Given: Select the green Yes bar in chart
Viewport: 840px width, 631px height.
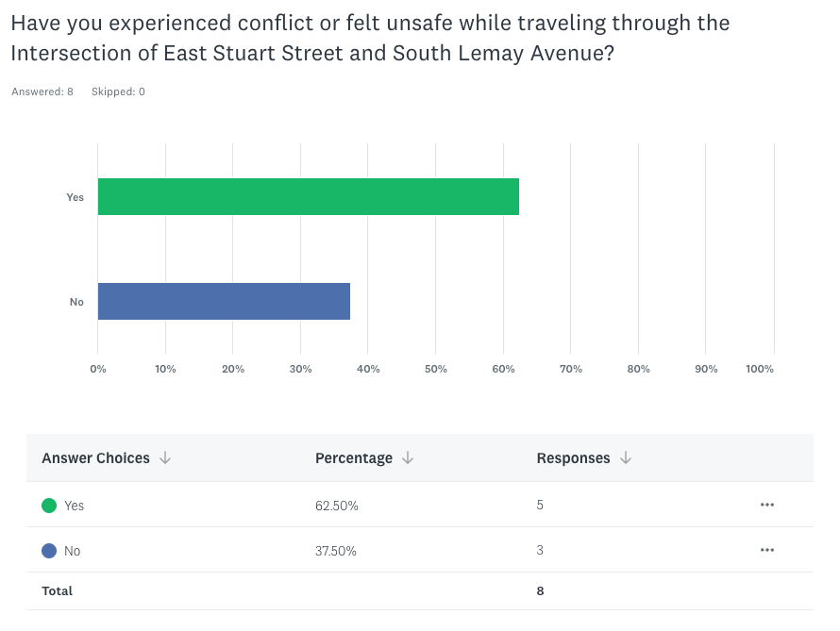Looking at the screenshot, I should pyautogui.click(x=308, y=196).
